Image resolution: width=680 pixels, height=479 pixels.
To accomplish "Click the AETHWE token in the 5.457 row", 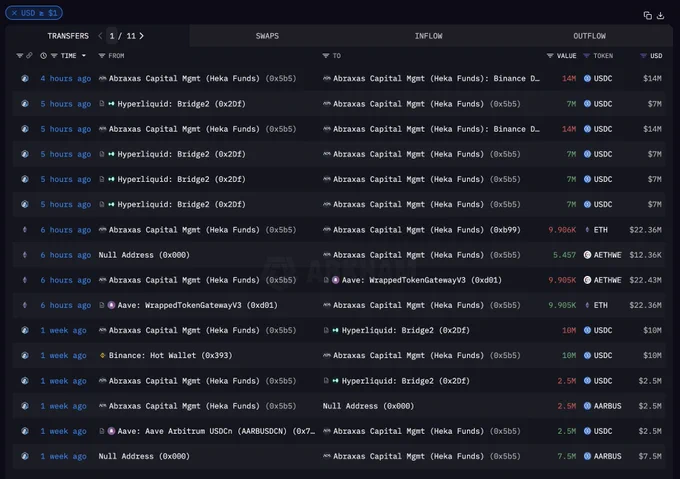I will tap(602, 255).
